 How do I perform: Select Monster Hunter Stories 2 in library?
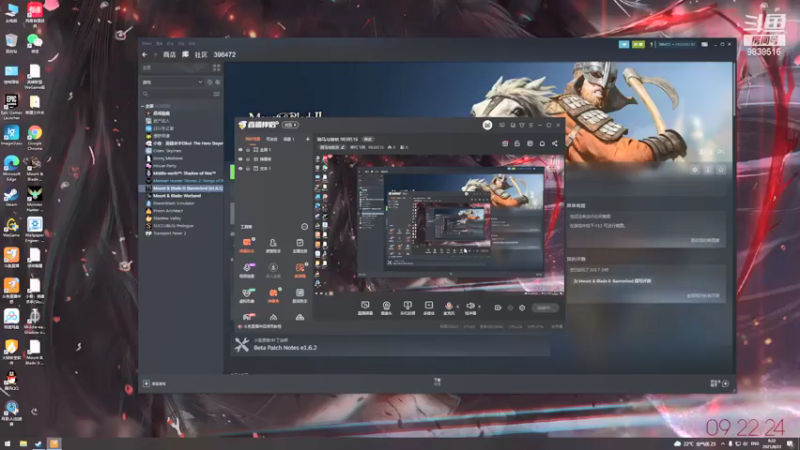coord(184,181)
